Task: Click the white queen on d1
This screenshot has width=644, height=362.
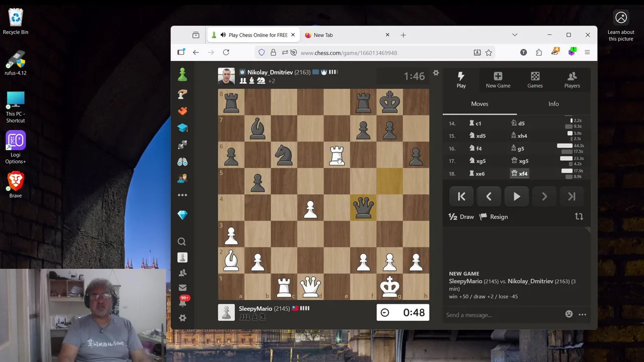Action: tap(310, 287)
